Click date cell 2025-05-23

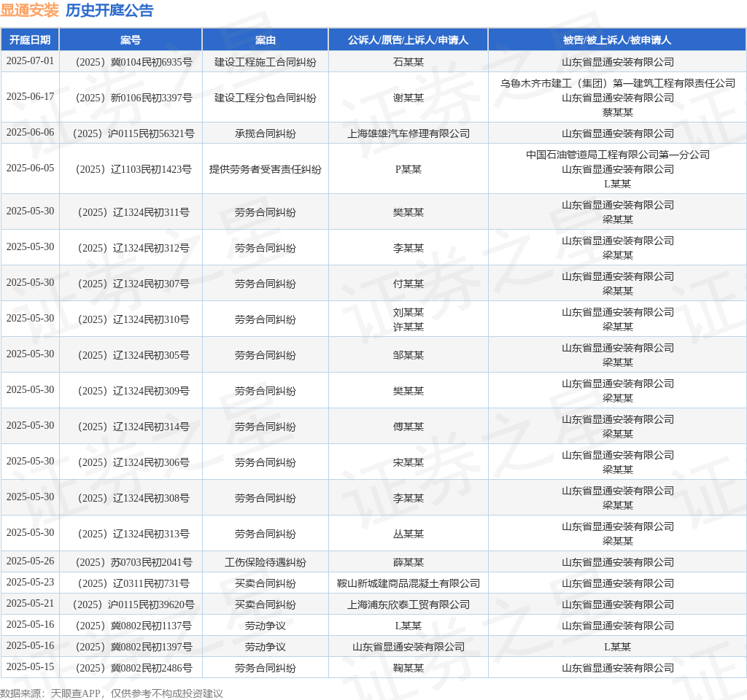(x=30, y=582)
